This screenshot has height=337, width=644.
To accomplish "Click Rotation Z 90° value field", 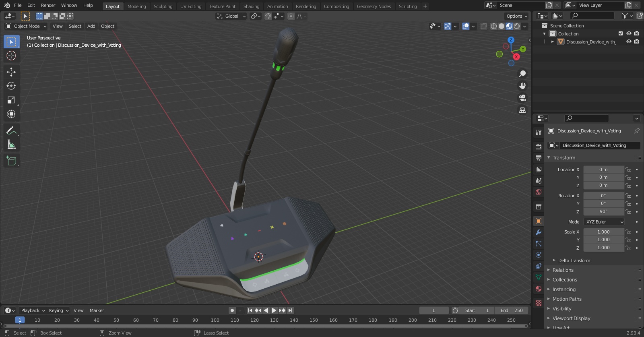I will [x=603, y=211].
